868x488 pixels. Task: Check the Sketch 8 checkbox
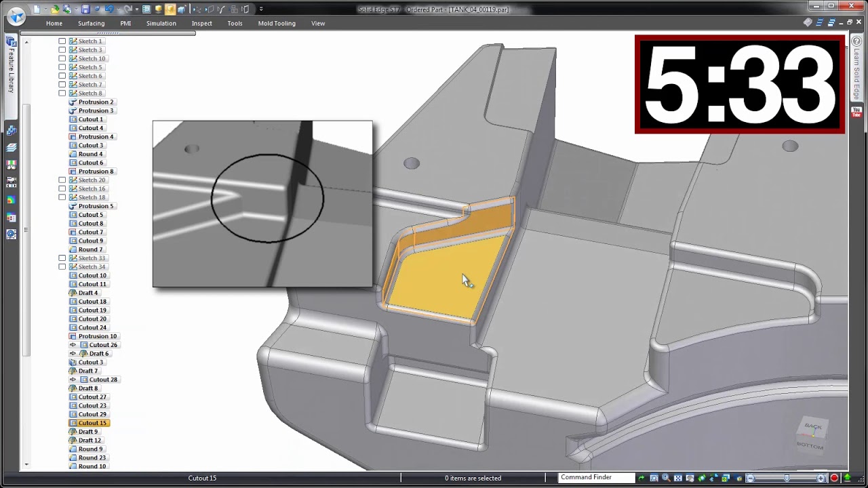[x=62, y=94]
